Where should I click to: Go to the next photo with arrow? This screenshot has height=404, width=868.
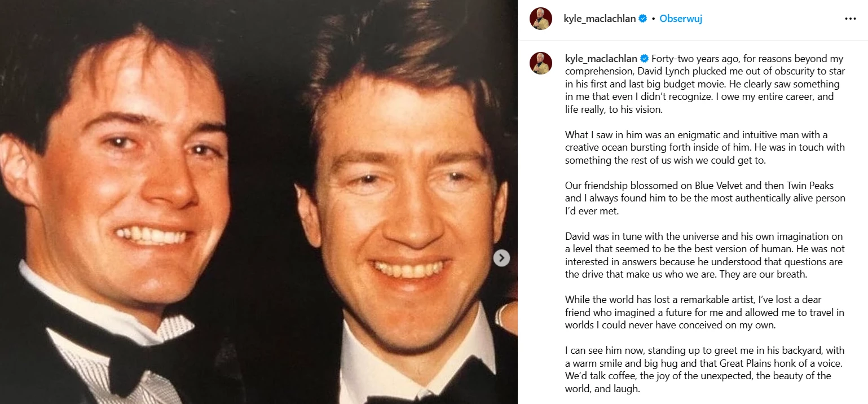501,258
